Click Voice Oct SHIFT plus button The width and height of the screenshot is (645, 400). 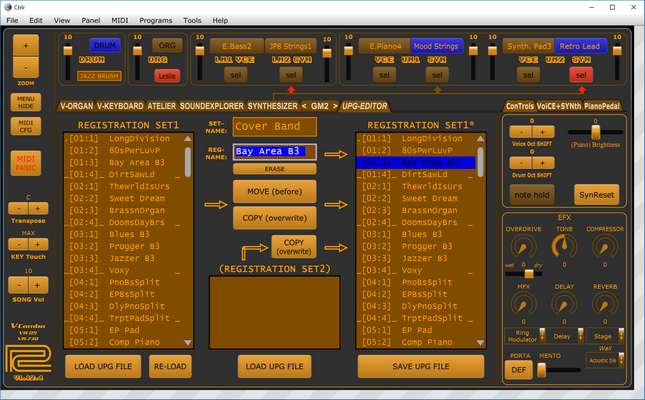tap(543, 132)
